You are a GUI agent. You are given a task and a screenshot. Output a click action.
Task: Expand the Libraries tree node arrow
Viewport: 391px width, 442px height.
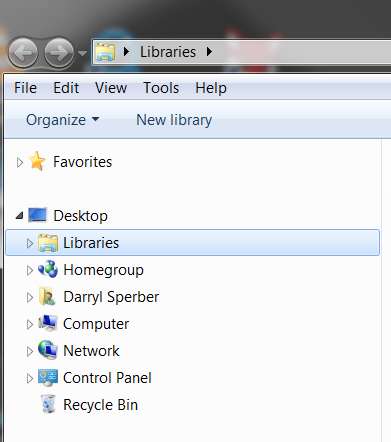[x=30, y=243]
